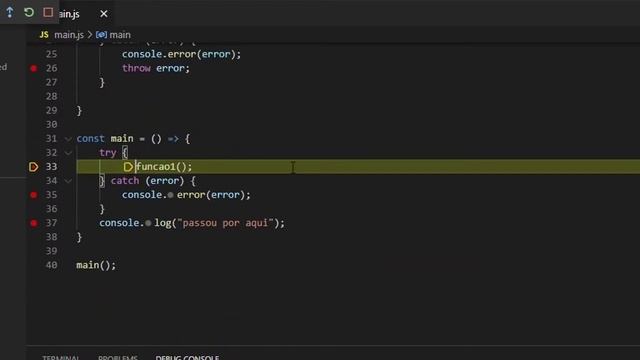Click the JS file icon in breadcrumb
The image size is (640, 360).
pyautogui.click(x=44, y=35)
